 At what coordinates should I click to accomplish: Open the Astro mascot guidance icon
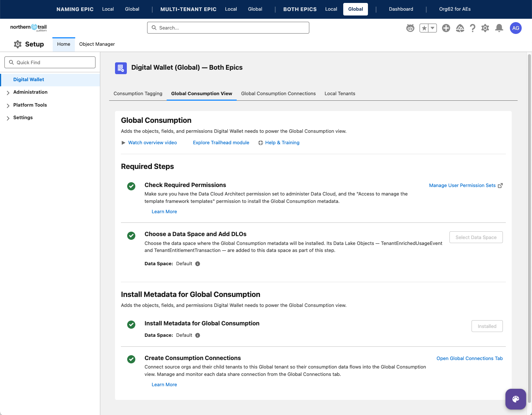(410, 28)
